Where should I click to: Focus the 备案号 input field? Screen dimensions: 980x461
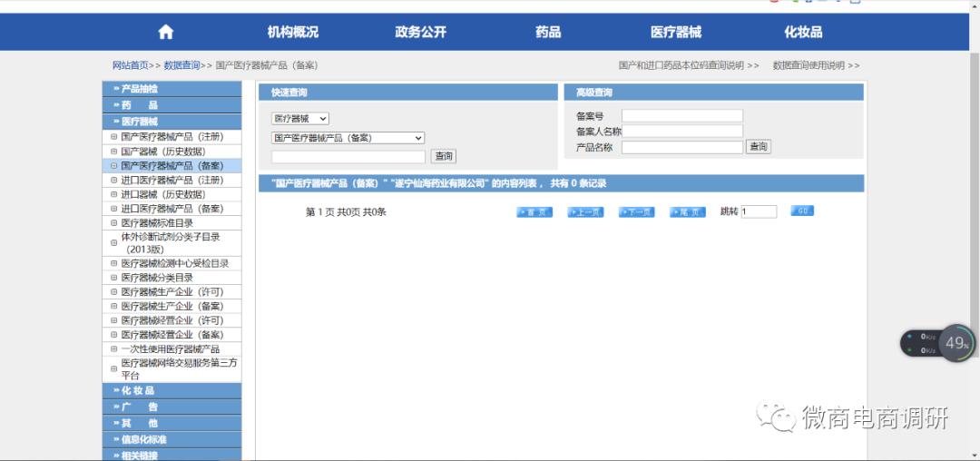[x=681, y=116]
